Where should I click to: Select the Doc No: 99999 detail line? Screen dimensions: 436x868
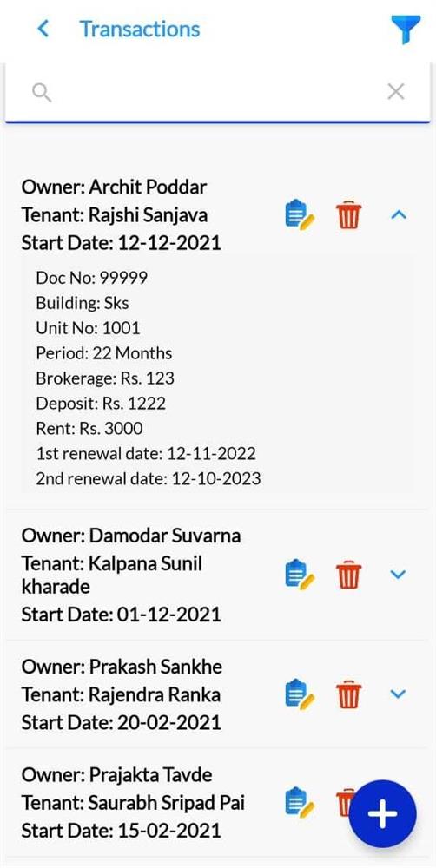92,278
